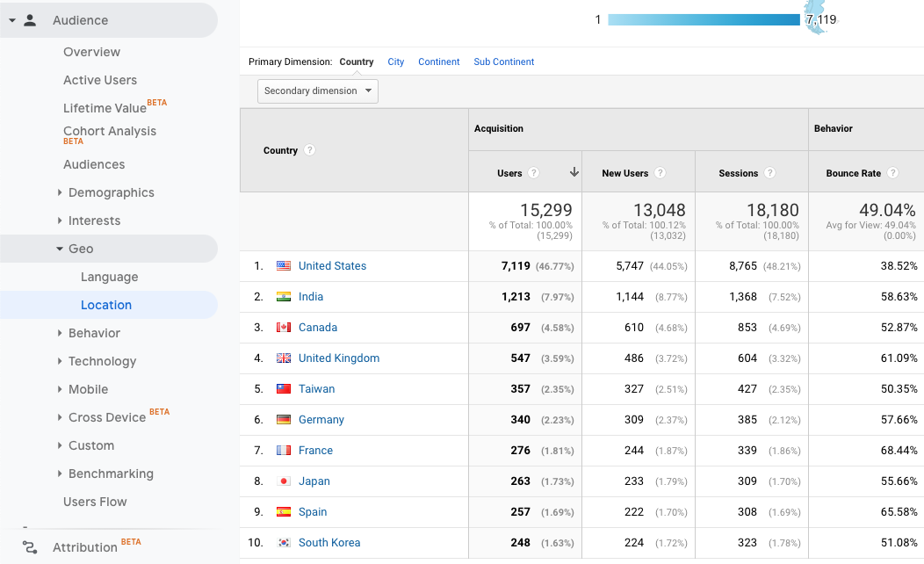Open Active Users report
This screenshot has height=564, width=924.
pyautogui.click(x=100, y=80)
